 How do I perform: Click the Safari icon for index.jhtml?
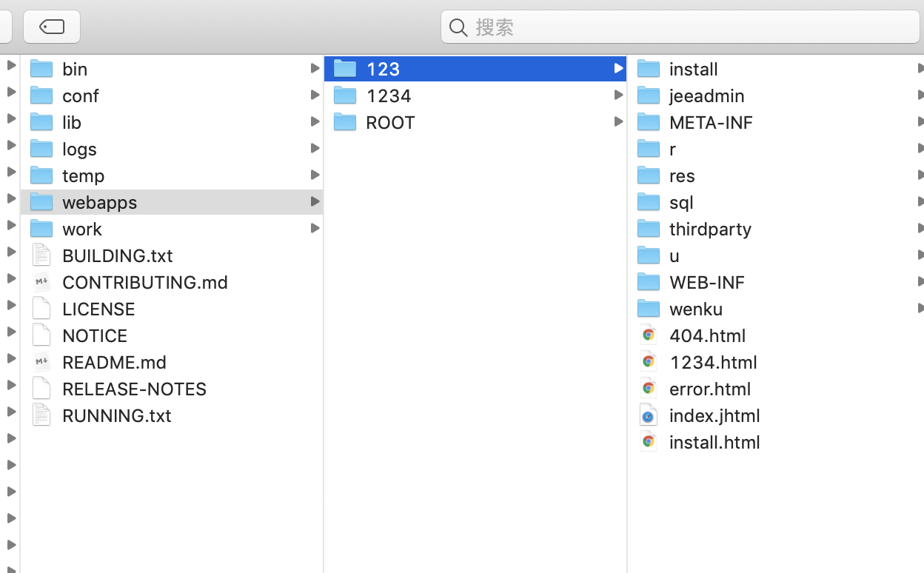(649, 415)
